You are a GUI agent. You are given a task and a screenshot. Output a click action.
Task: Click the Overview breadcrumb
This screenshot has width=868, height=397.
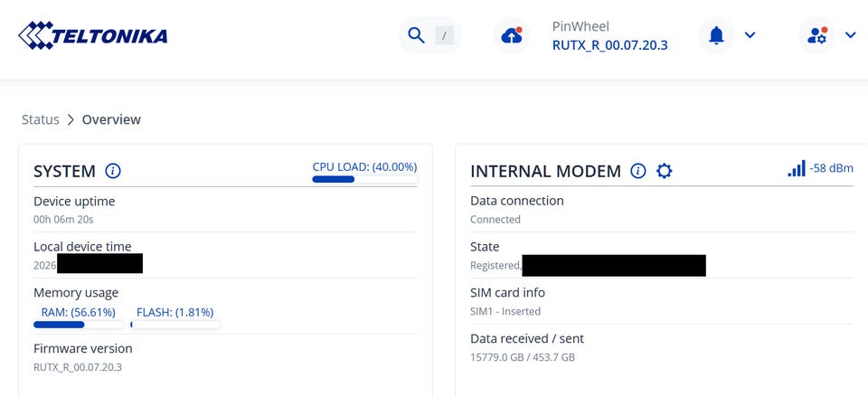(x=111, y=119)
